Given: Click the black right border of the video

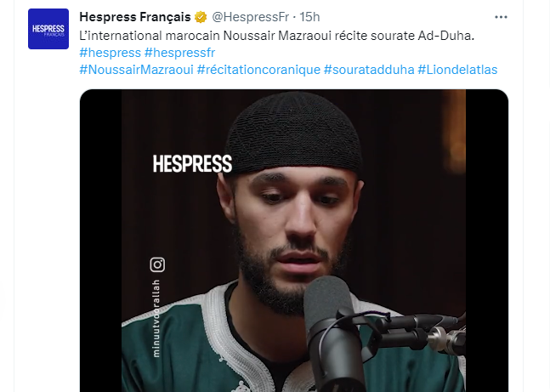Looking at the screenshot, I should [487, 241].
